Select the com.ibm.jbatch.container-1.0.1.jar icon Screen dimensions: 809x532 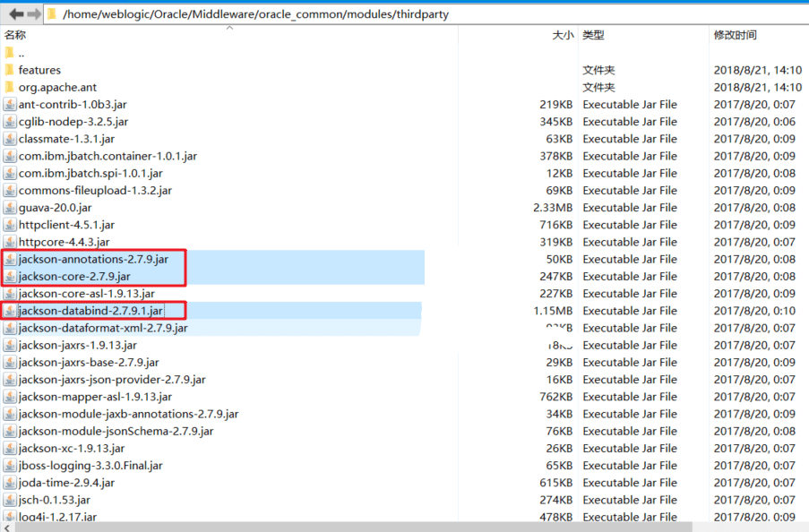coord(9,156)
